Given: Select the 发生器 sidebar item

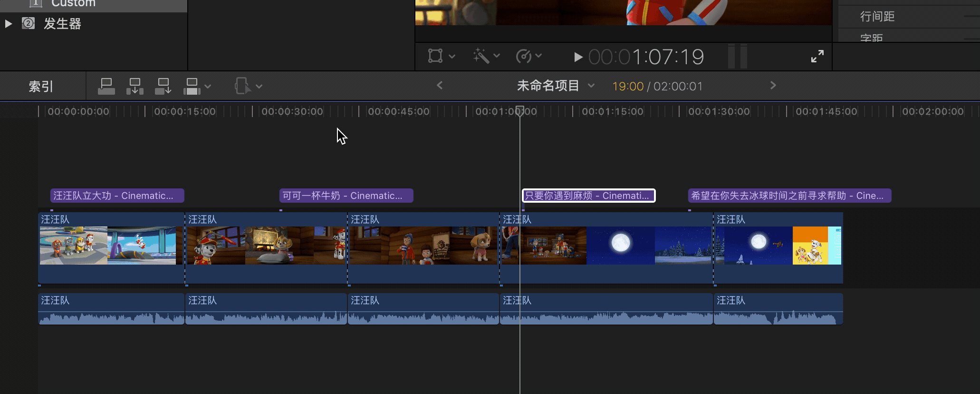Looking at the screenshot, I should (x=62, y=24).
